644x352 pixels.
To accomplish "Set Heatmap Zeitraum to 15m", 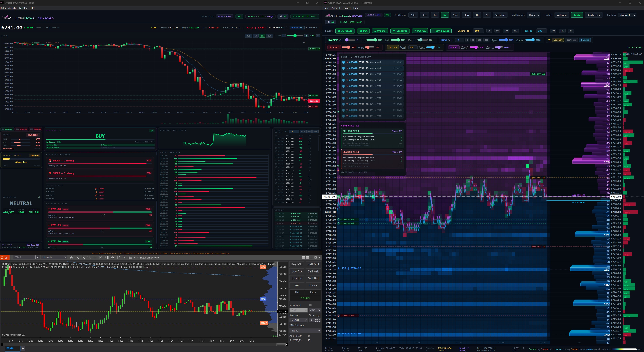I will (x=455, y=15).
